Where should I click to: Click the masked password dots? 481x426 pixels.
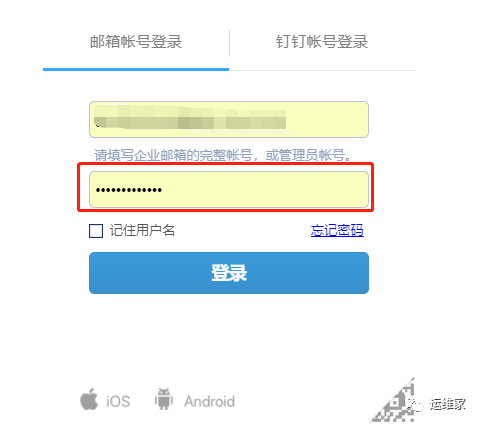[129, 190]
